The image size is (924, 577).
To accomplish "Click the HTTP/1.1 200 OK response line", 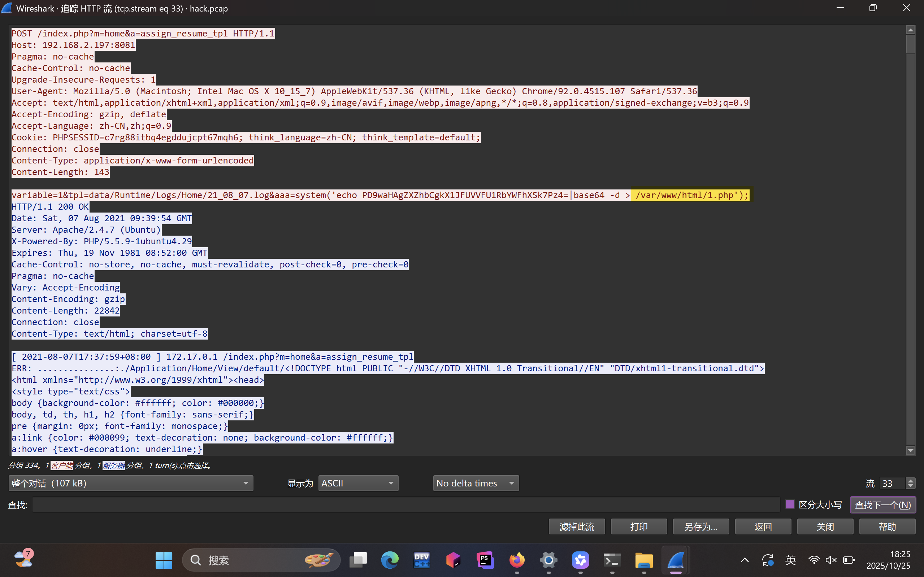I will [50, 207].
